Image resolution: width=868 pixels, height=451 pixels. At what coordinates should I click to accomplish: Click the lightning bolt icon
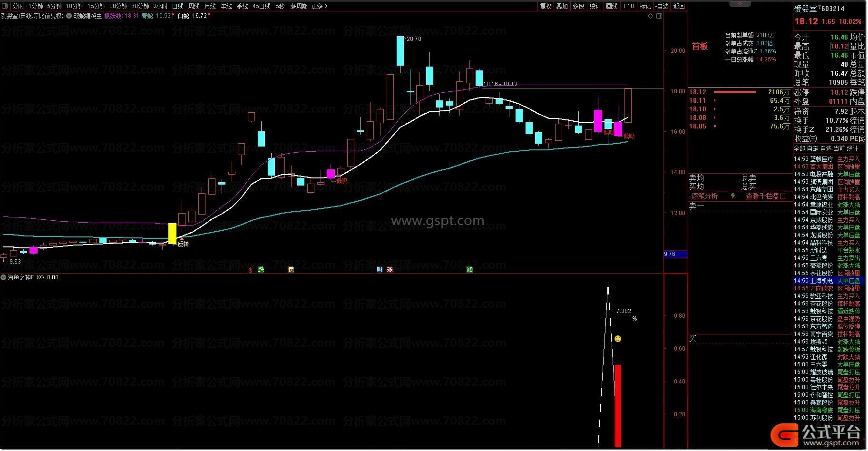[733, 196]
